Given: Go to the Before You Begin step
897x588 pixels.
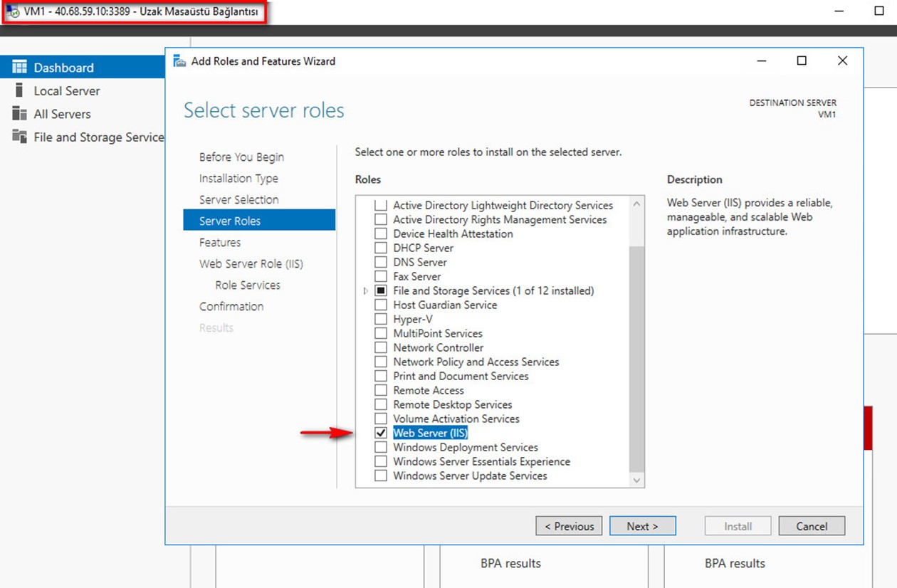Looking at the screenshot, I should 241,157.
